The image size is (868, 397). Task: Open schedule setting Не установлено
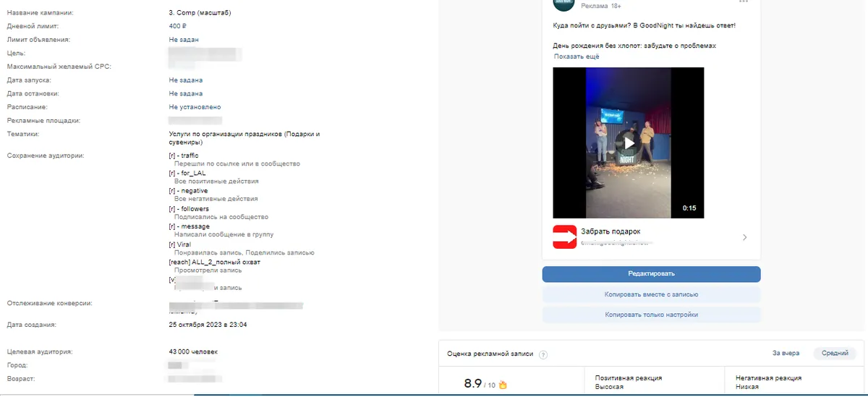195,107
